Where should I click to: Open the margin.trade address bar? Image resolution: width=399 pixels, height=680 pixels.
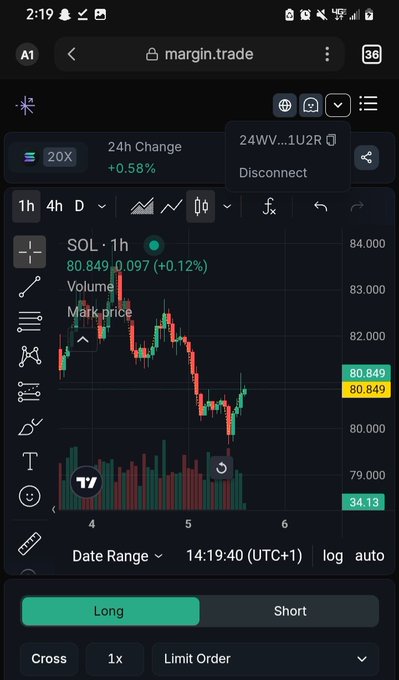click(200, 54)
